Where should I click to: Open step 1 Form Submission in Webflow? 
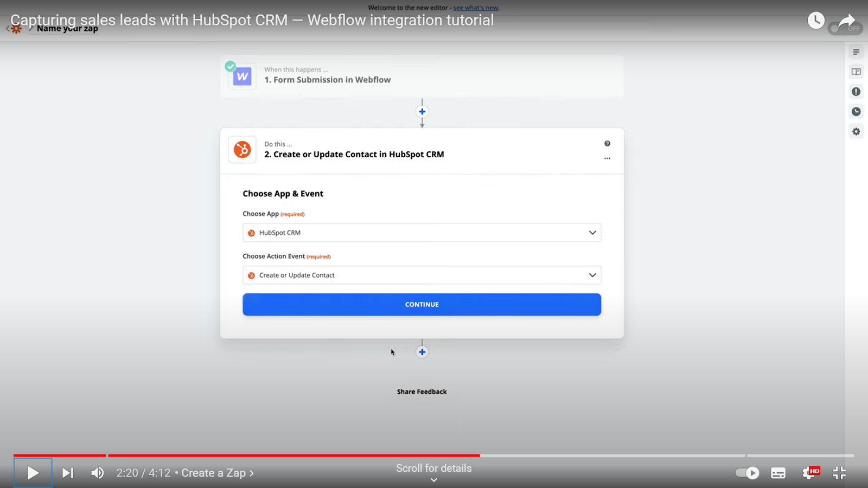pyautogui.click(x=422, y=76)
